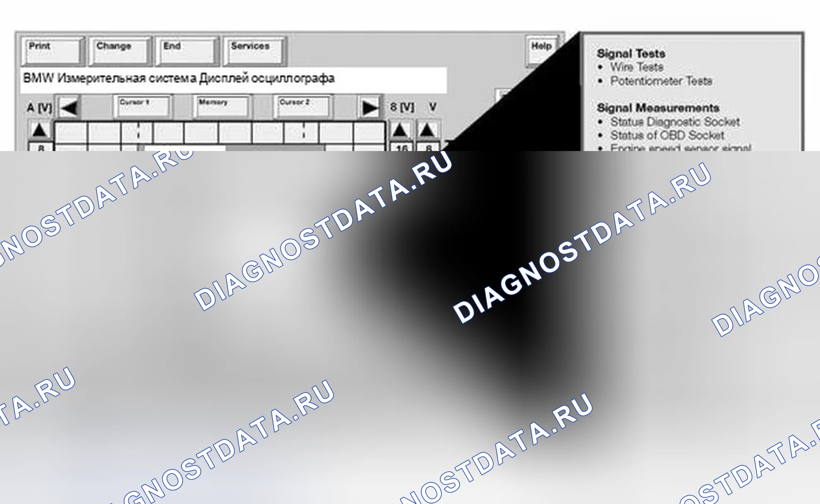
Task: Click the right arrow beside 8 [V]
Action: (369, 108)
